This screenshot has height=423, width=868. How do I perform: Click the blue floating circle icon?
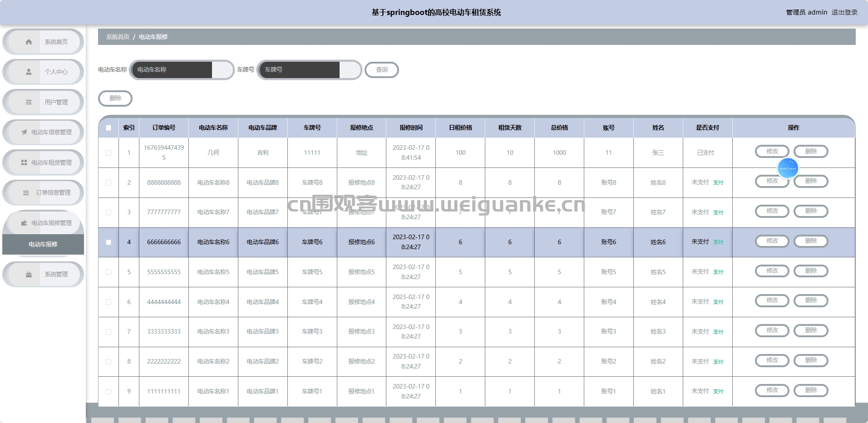click(788, 168)
